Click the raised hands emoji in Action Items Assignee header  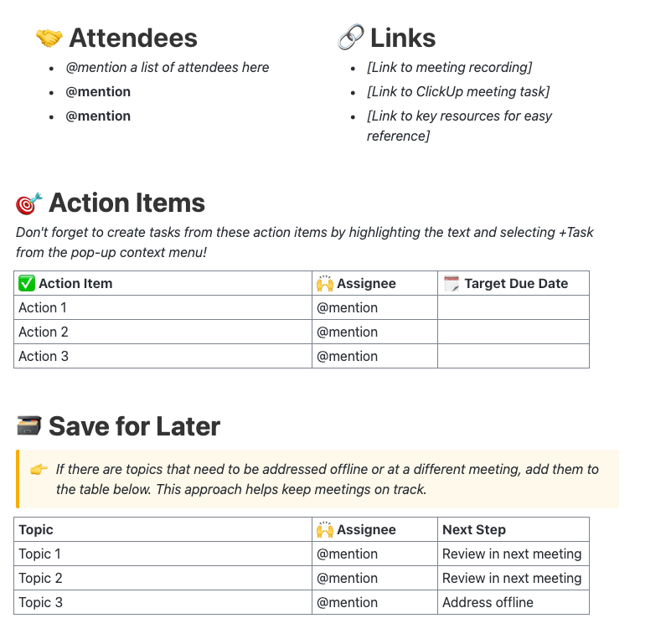(x=325, y=284)
